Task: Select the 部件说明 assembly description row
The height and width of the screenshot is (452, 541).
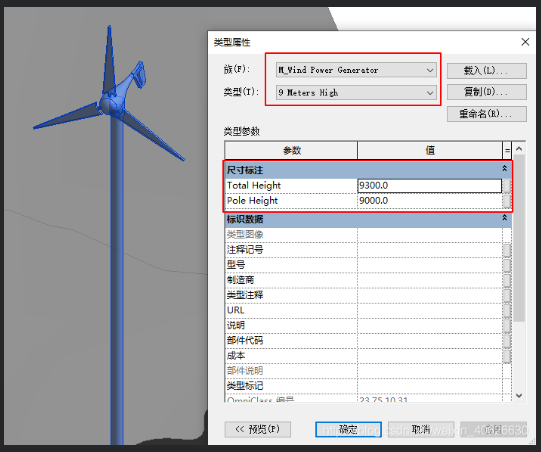Action: coord(368,371)
